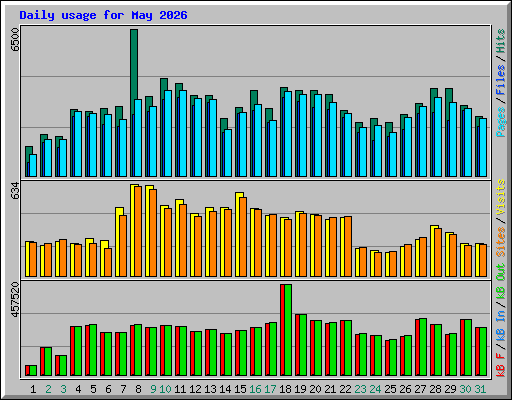Click day 31 on the x-axis

click(x=480, y=389)
